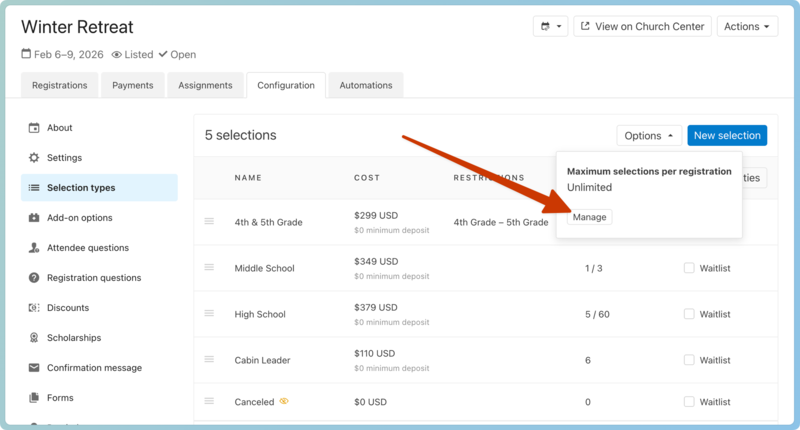Toggle the High School Waitlist checkbox
This screenshot has height=430, width=800.
click(689, 314)
